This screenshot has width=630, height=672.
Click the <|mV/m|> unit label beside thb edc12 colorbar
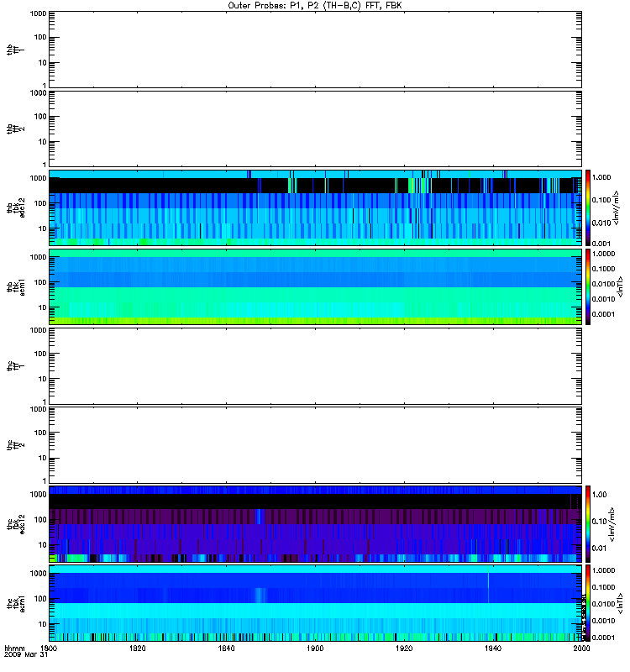[617, 207]
